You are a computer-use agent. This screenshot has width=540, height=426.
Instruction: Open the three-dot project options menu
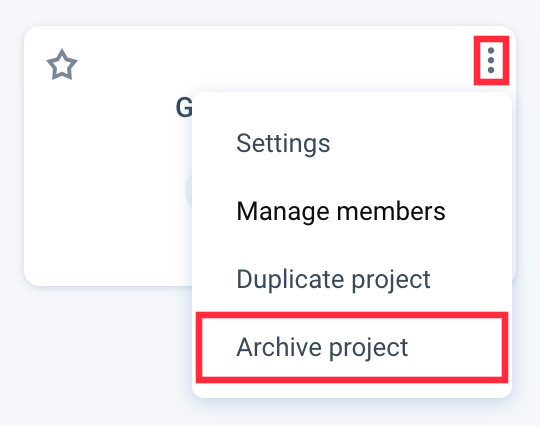point(491,60)
